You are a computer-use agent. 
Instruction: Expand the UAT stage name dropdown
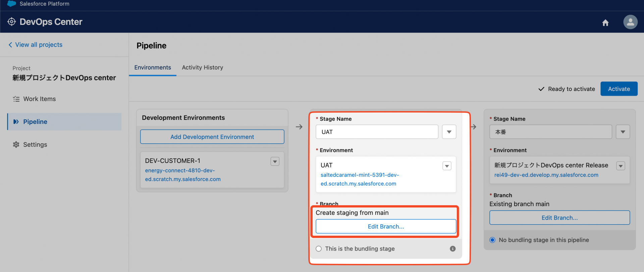coord(449,132)
